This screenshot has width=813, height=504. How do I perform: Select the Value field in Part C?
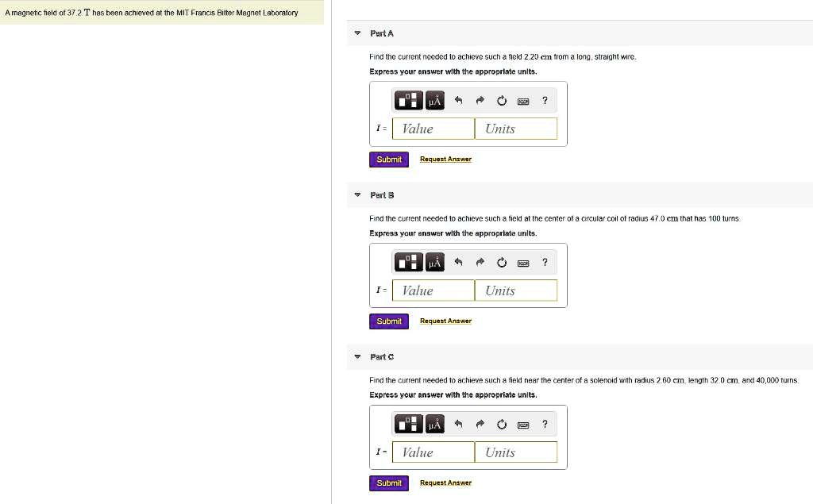click(433, 452)
